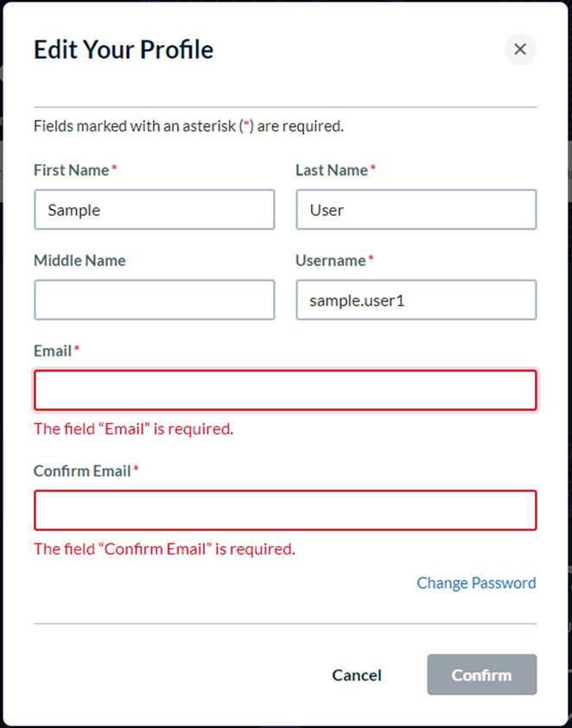Image resolution: width=572 pixels, height=728 pixels.
Task: Focus the empty Email input field
Action: 285,390
